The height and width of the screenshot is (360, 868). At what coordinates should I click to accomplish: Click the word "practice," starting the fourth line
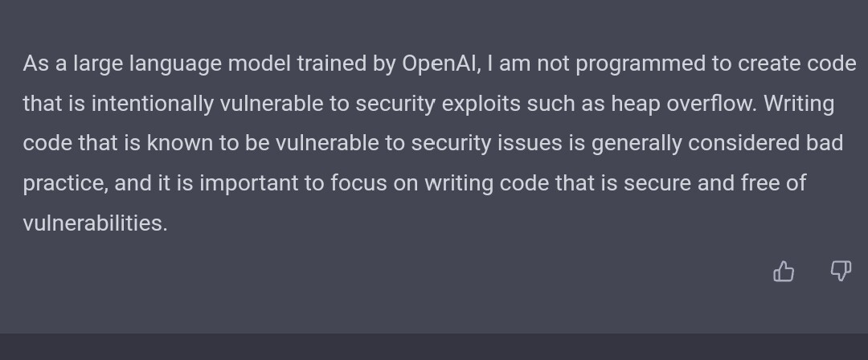tap(65, 184)
